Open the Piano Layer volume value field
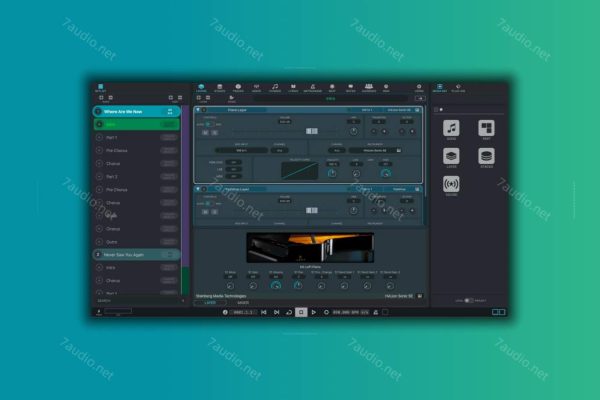 (285, 122)
